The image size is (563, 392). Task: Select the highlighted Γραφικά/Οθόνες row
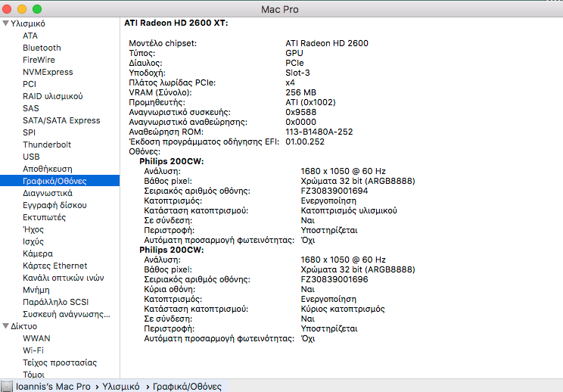pos(60,181)
